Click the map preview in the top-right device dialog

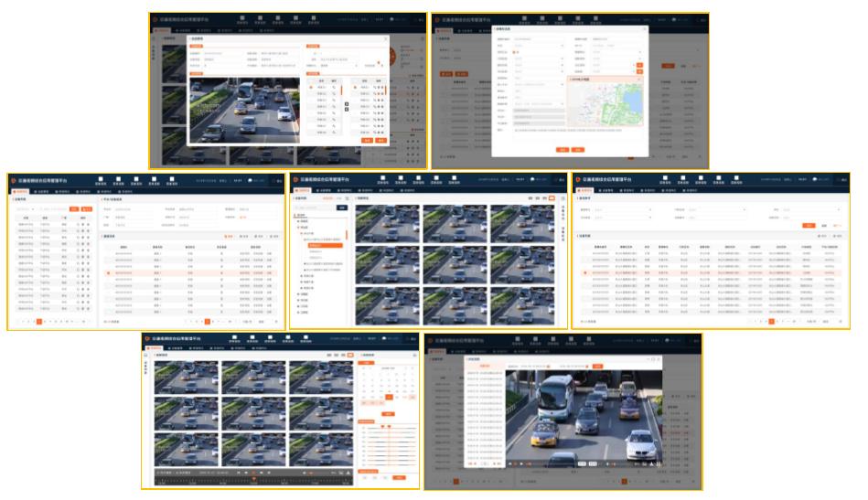605,103
